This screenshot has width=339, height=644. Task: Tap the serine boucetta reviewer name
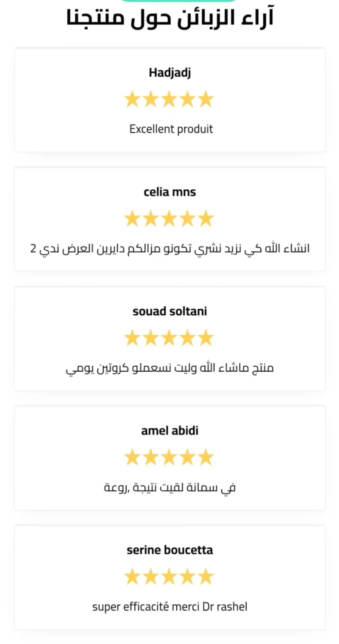click(x=169, y=550)
